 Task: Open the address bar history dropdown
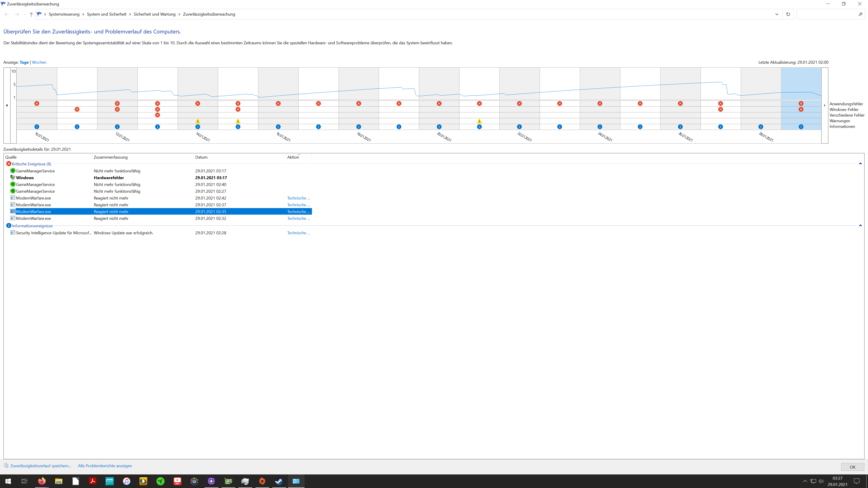777,14
